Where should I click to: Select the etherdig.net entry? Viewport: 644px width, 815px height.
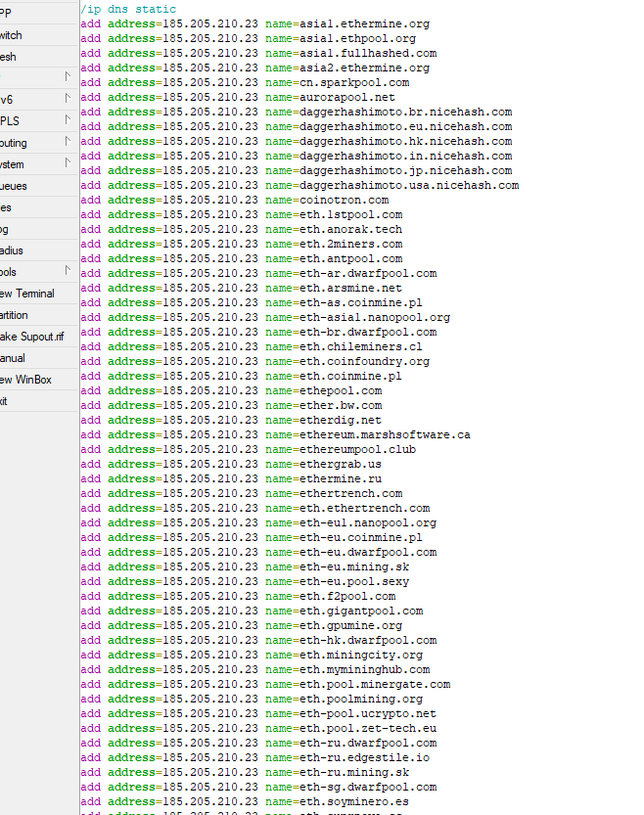click(231, 420)
